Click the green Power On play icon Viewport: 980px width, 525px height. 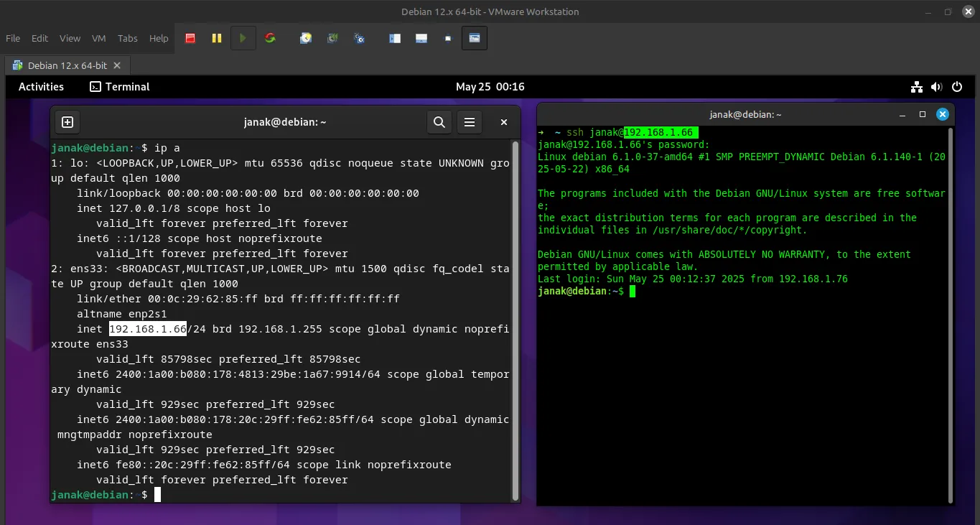click(243, 38)
